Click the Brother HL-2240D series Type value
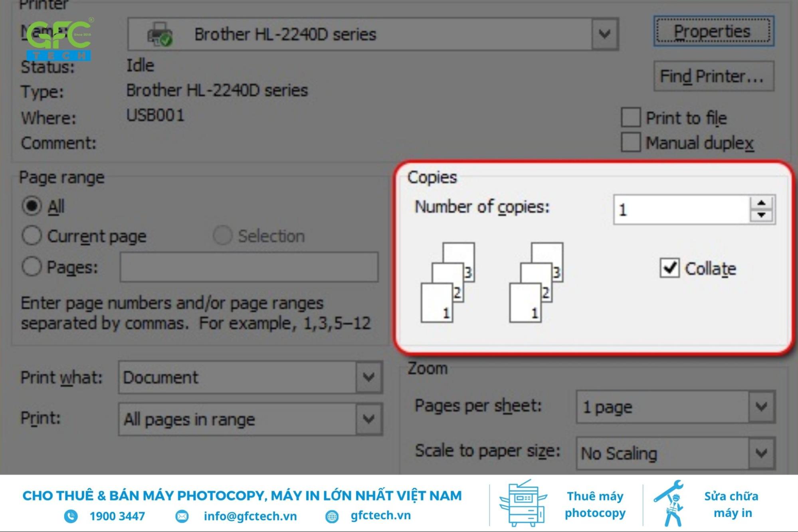Image resolution: width=798 pixels, height=532 pixels. [217, 90]
